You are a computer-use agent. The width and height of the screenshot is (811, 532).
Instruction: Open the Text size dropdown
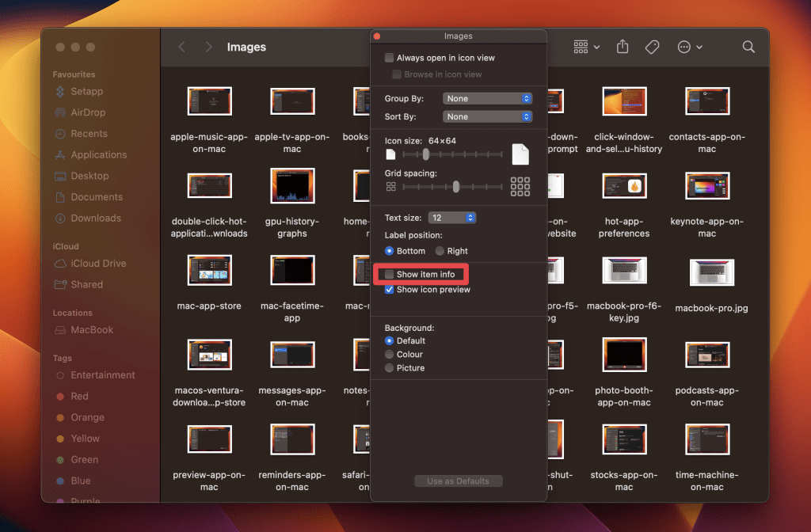pyautogui.click(x=452, y=218)
